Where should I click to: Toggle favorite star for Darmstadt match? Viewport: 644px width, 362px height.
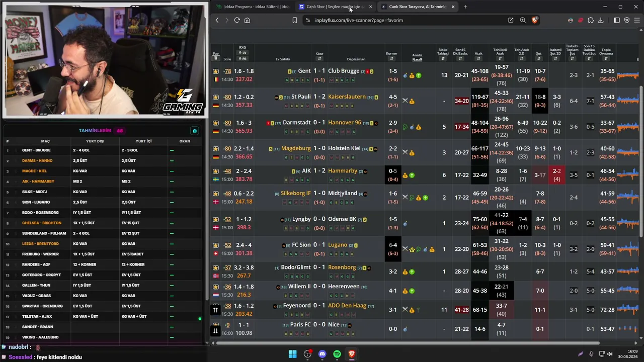(x=216, y=123)
